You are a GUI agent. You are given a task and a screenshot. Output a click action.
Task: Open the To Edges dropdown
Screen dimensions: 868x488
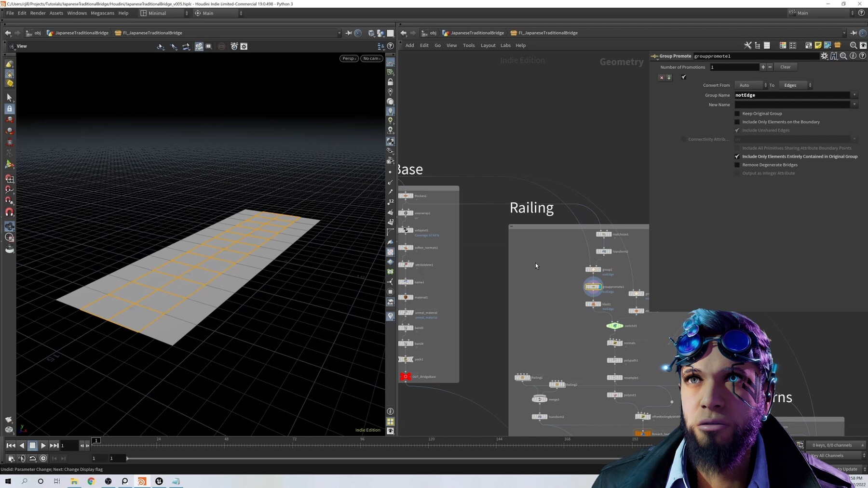coord(793,85)
